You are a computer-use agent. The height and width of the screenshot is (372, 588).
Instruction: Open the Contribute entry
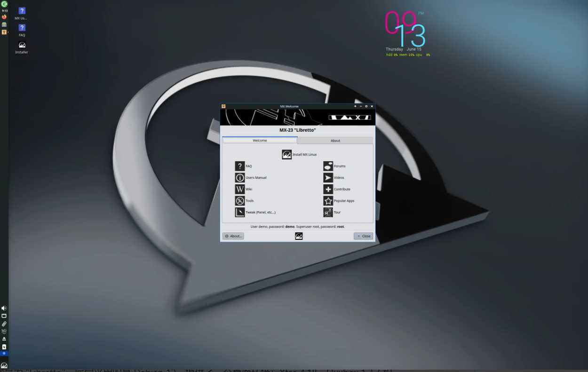click(x=337, y=189)
